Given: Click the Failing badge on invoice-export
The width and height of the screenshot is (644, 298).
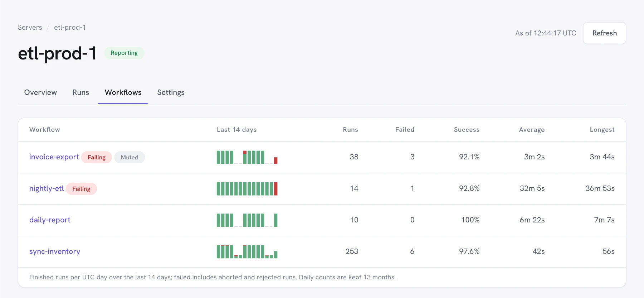Looking at the screenshot, I should pyautogui.click(x=97, y=157).
